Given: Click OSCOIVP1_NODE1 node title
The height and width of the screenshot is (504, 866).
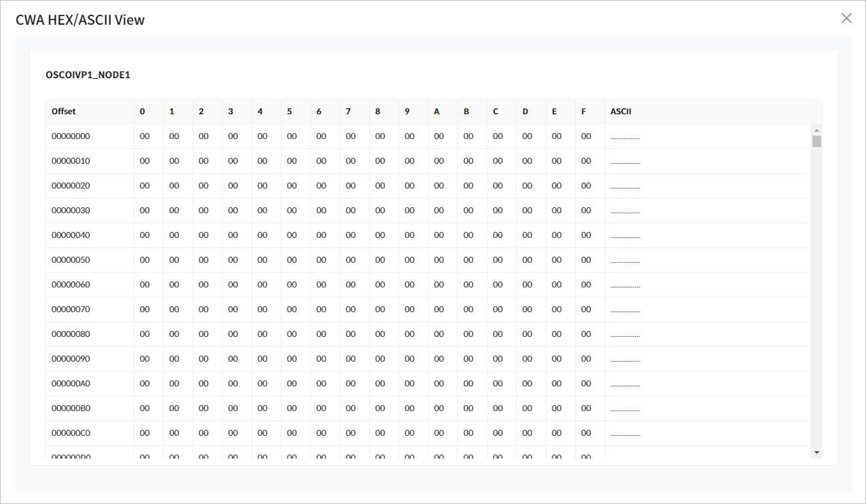Looking at the screenshot, I should 88,75.
